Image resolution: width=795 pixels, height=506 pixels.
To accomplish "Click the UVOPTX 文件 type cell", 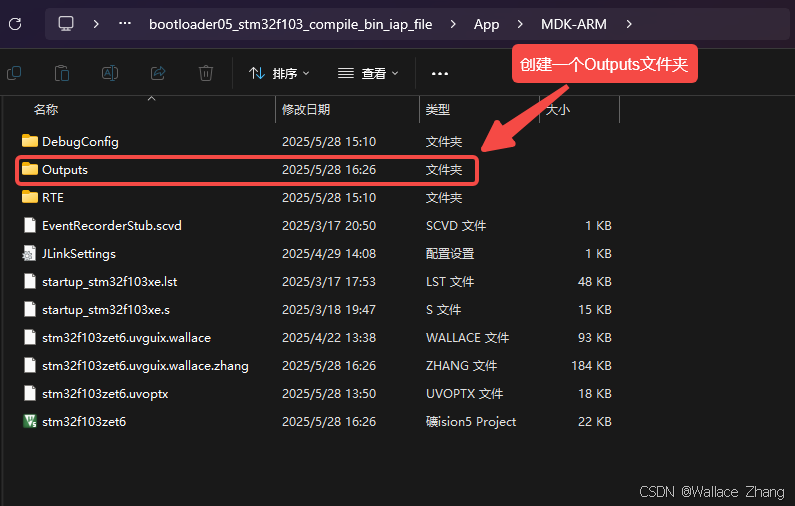I will click(464, 393).
